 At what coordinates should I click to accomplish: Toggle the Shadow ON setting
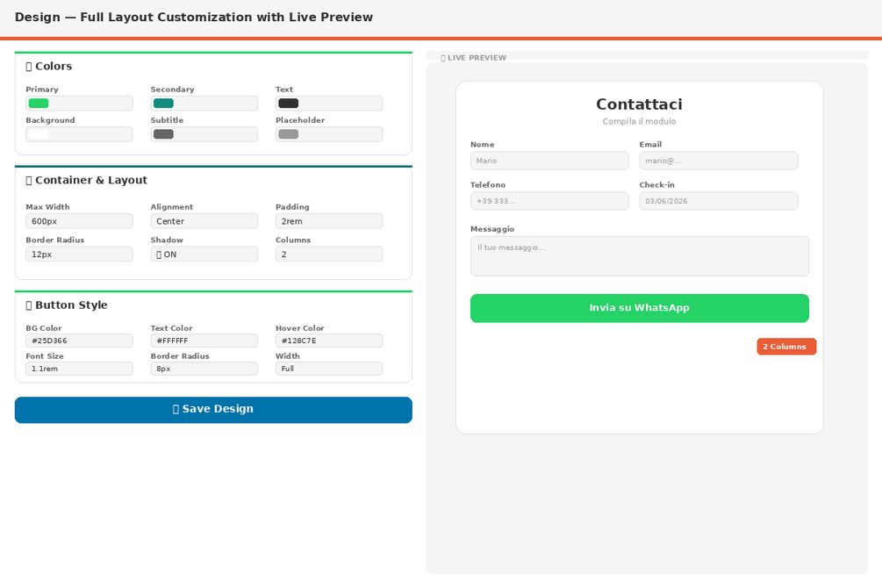[204, 255]
